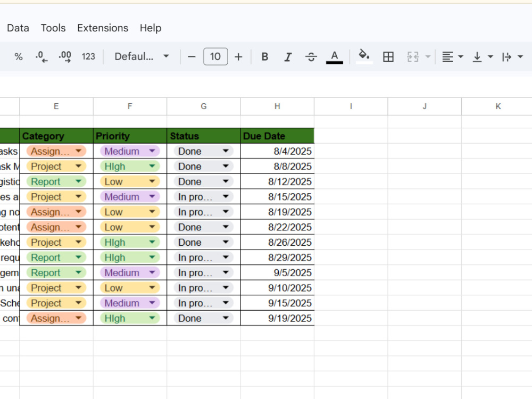Select due date cell 8/29/2025

click(x=277, y=257)
